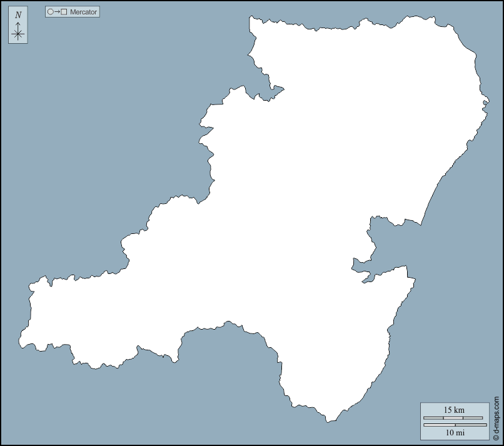Image resolution: width=504 pixels, height=446 pixels.
Task: Click the arrow between circle and square
Action: coord(57,12)
